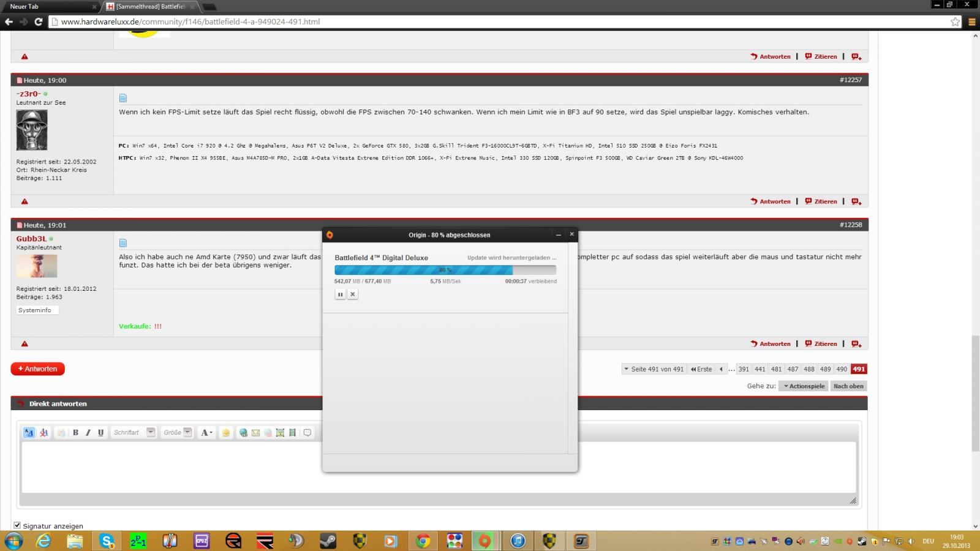Click Zitieren on Gubb3L's post
Screen dimensions: 980x551
[821, 344]
